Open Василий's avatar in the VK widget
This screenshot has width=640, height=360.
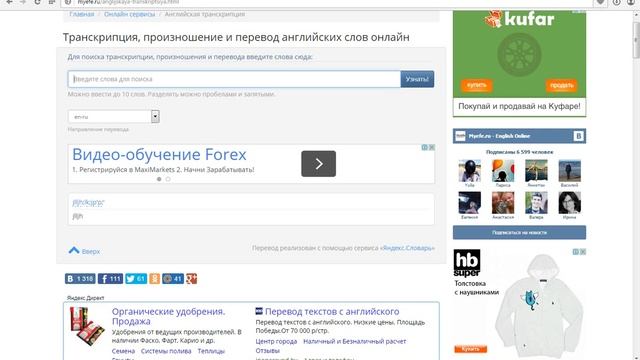click(569, 170)
